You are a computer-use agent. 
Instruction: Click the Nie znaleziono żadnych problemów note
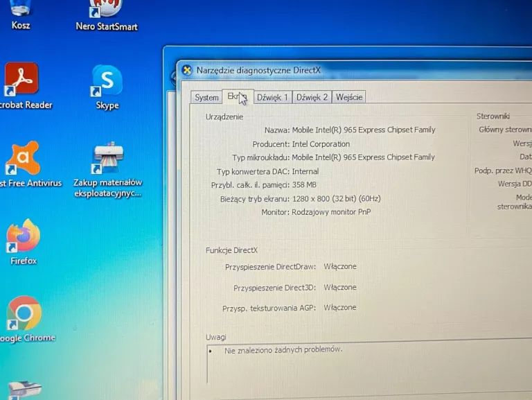pos(283,350)
